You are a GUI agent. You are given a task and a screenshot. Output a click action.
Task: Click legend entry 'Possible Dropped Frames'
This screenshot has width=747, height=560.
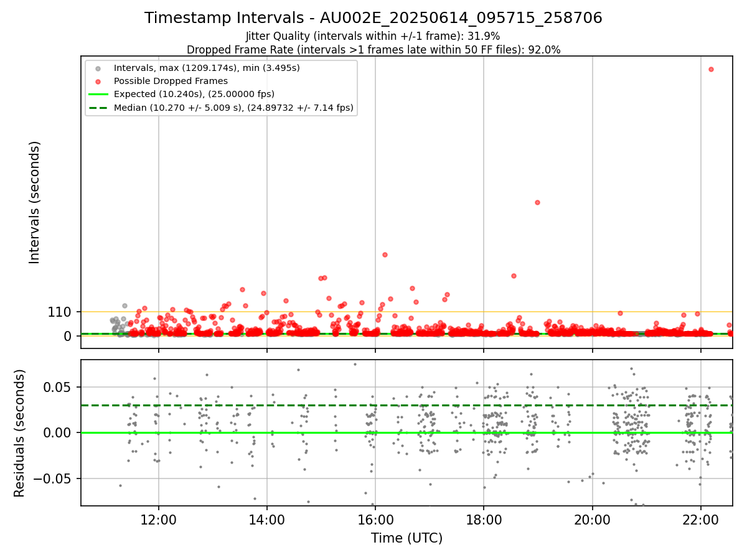pyautogui.click(x=171, y=81)
